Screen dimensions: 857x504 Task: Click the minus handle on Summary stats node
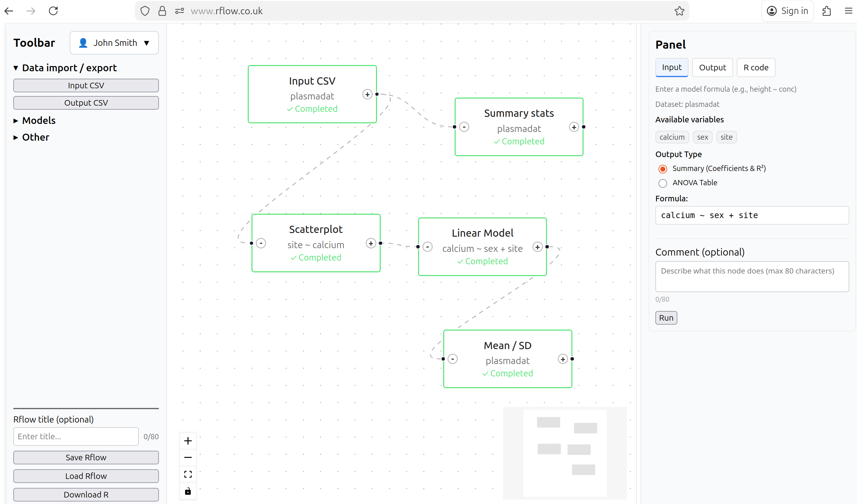tap(464, 127)
